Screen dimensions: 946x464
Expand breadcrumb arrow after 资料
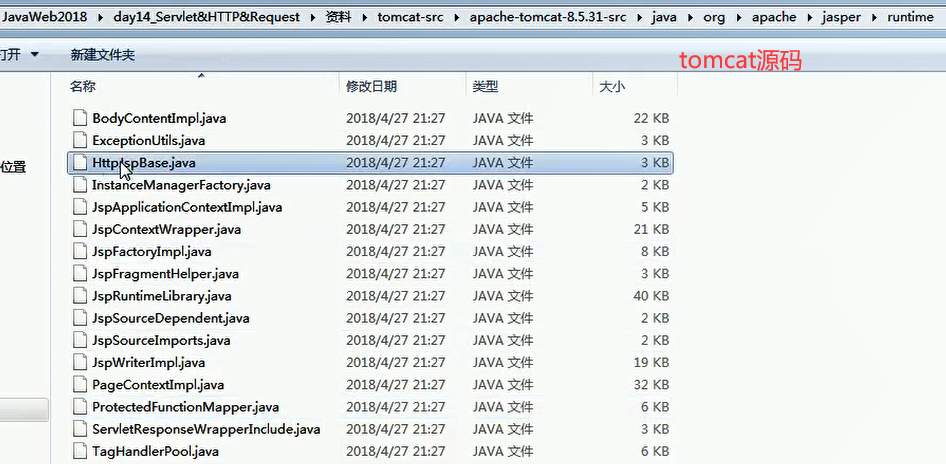point(364,17)
